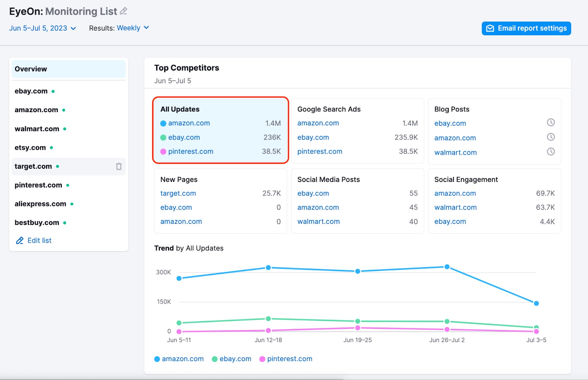
Task: Toggle ebay.com series in the chart legend
Action: [x=232, y=359]
